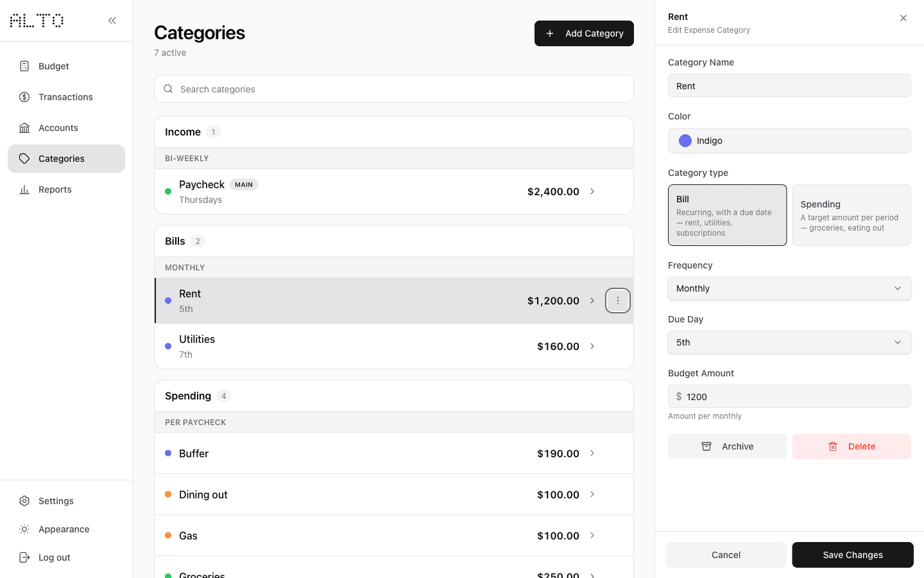Open the Reports section
The height and width of the screenshot is (578, 924).
(66, 189)
